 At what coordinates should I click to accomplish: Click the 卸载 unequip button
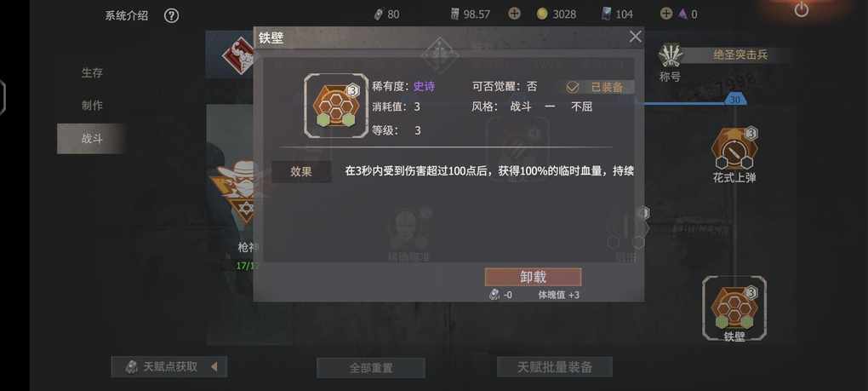(533, 277)
